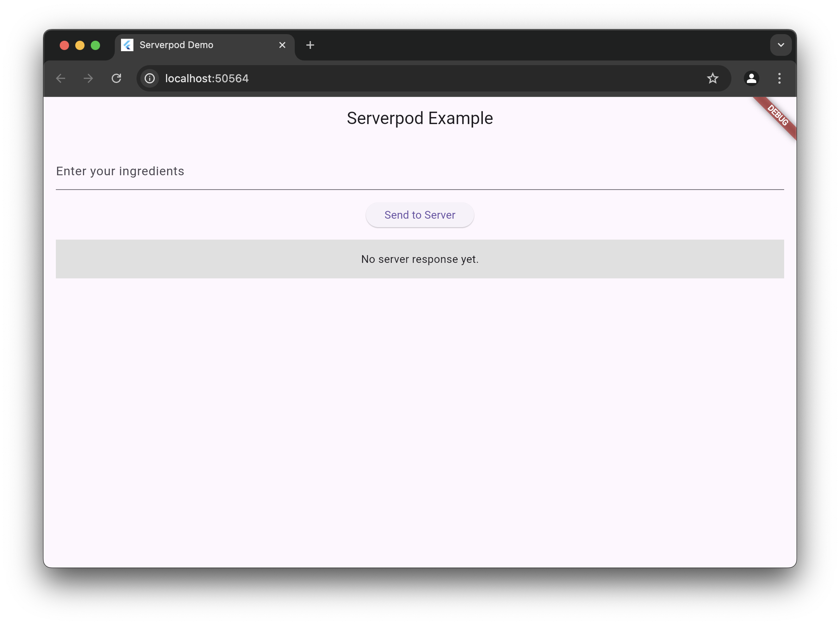This screenshot has width=840, height=625.
Task: Reload the localhost page
Action: 116,78
